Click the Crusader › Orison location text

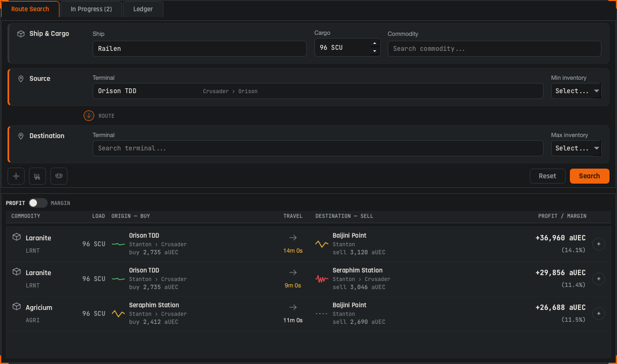tap(230, 91)
